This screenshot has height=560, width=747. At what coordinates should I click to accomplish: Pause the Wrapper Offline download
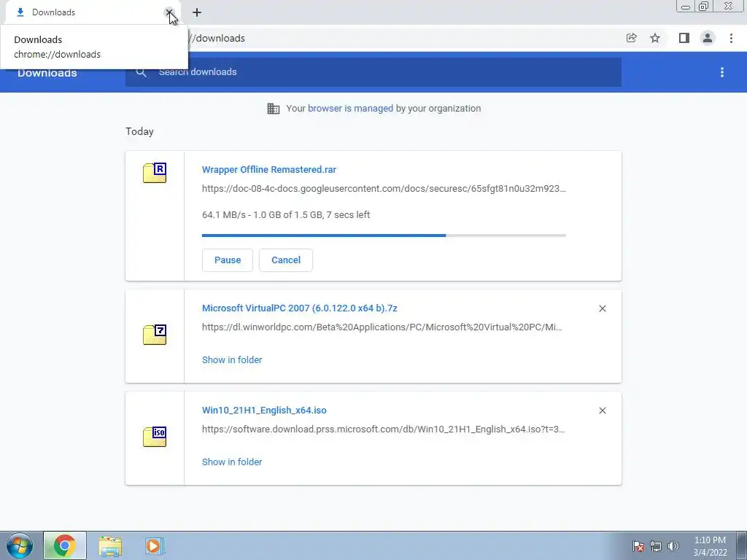(228, 260)
